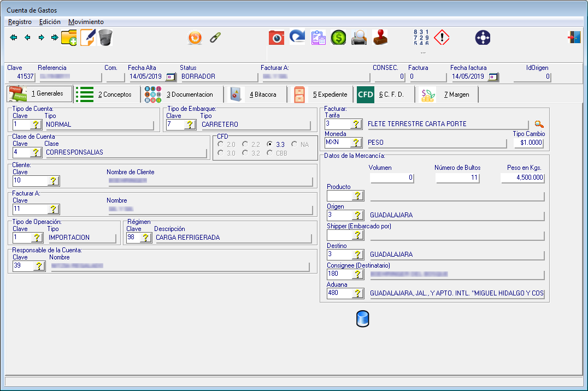Go to previous record arrow
This screenshot has width=588, height=391.
point(27,38)
